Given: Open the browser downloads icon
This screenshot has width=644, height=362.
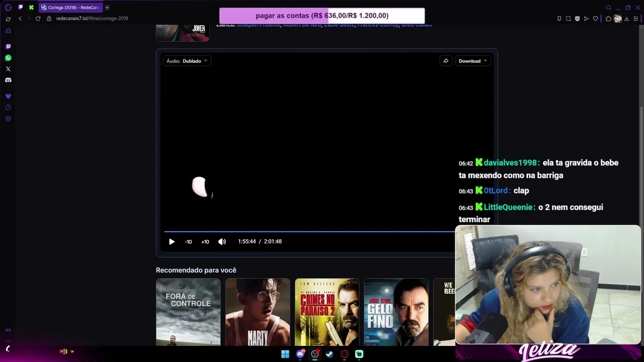Looking at the screenshot, I should pos(626,19).
